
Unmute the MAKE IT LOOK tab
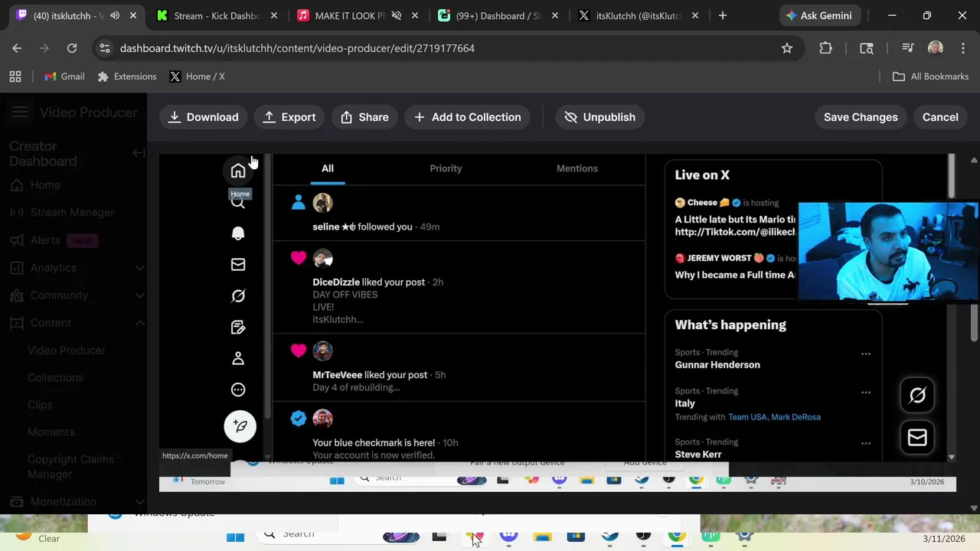[397, 15]
